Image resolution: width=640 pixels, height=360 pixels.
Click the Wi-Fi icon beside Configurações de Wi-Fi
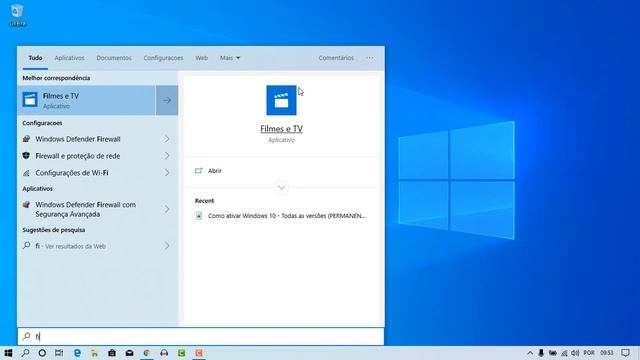[27, 173]
